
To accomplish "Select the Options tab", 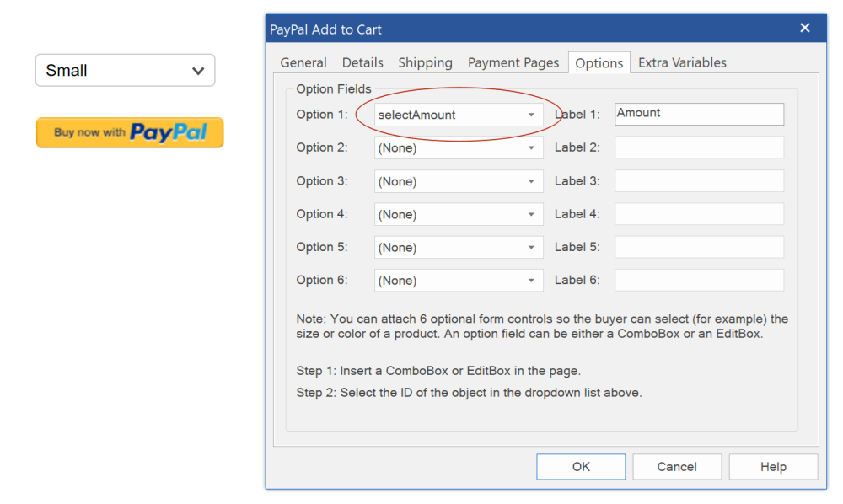I will pos(599,63).
